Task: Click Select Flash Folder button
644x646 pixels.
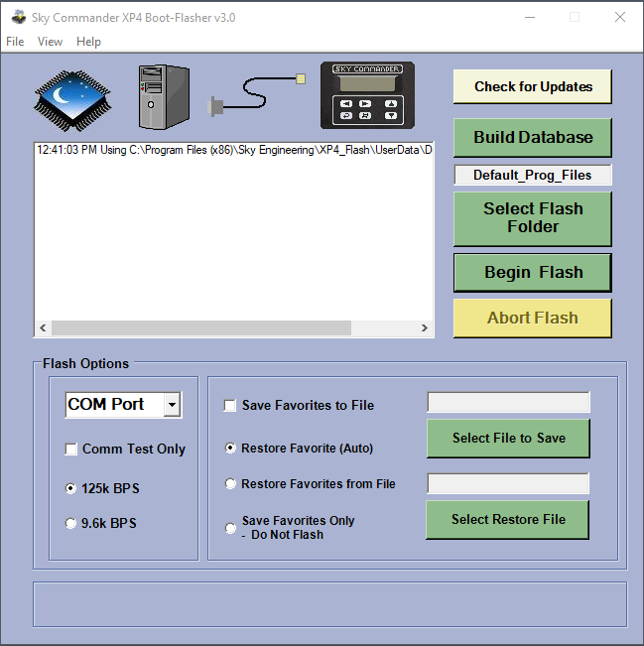Action: pyautogui.click(x=533, y=218)
